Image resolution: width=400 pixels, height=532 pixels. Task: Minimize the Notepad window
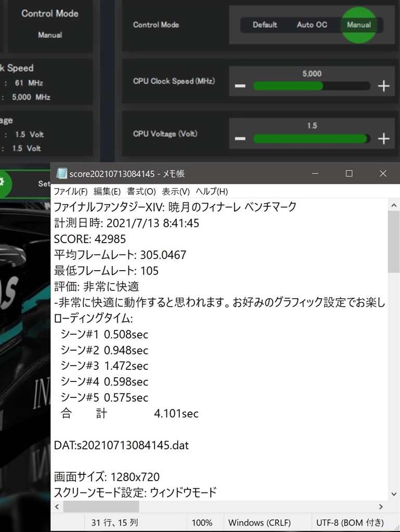tap(315, 174)
